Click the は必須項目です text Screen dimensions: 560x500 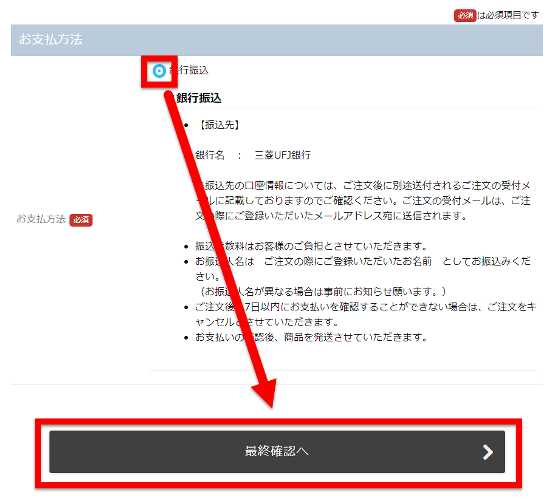click(508, 15)
